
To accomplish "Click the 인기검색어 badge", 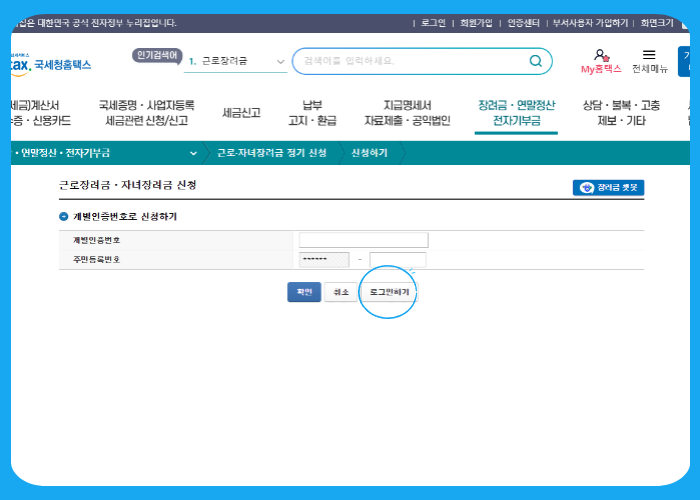I will click(x=157, y=56).
